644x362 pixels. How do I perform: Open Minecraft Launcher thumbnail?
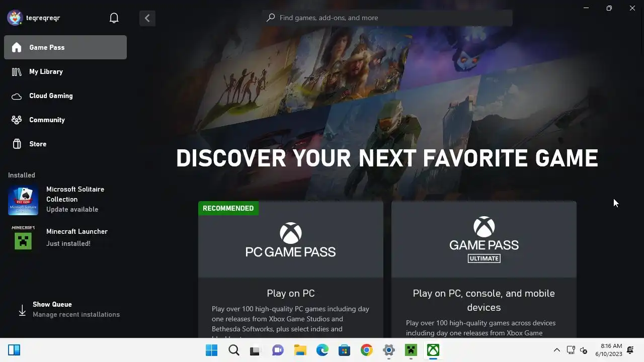[23, 237]
